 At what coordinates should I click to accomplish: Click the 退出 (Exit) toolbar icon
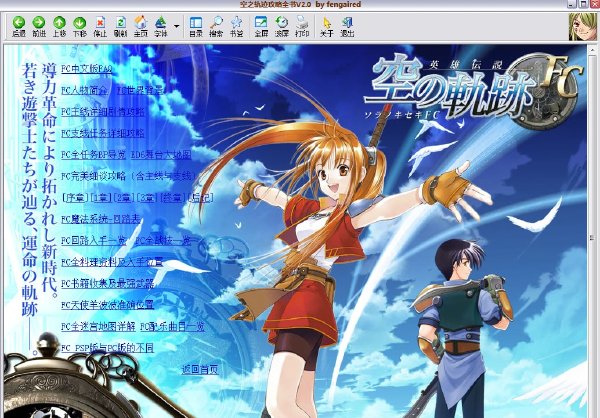tap(347, 26)
